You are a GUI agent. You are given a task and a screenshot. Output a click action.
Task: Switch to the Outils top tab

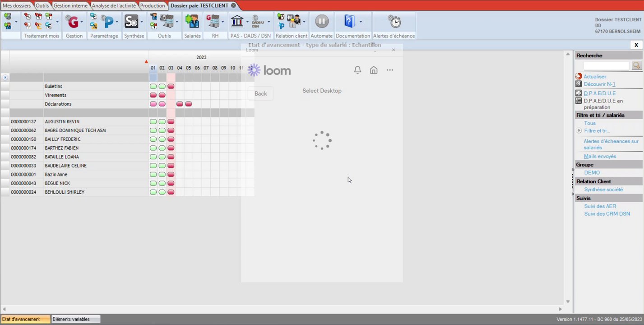(42, 5)
